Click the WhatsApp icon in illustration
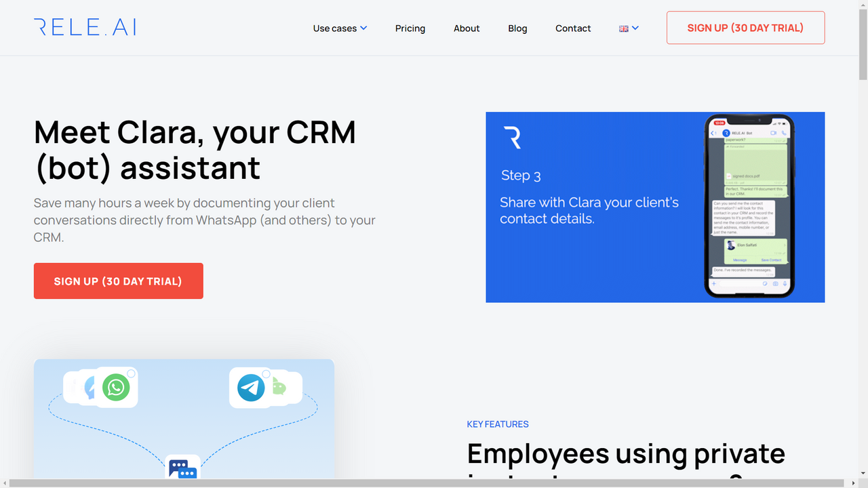The height and width of the screenshot is (488, 868). coord(116,388)
